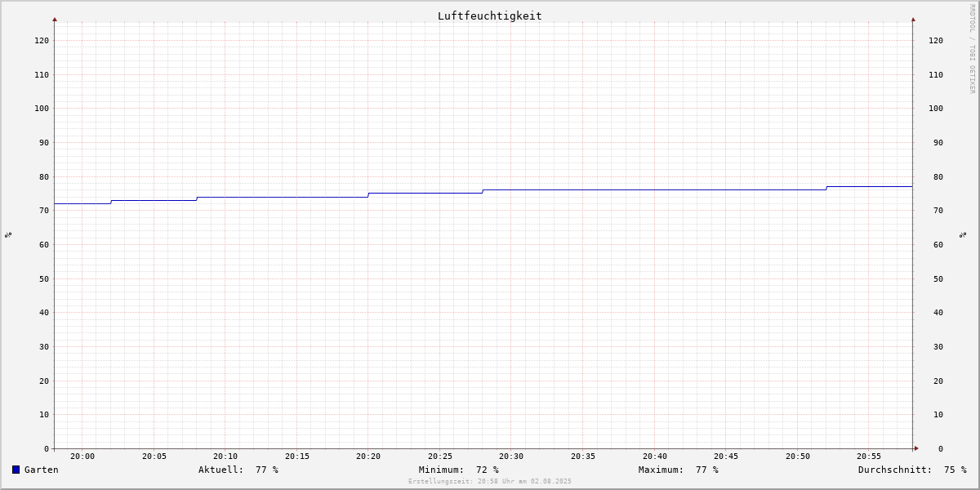
Task: Click the percent unit label on right axis
Action: point(963,235)
